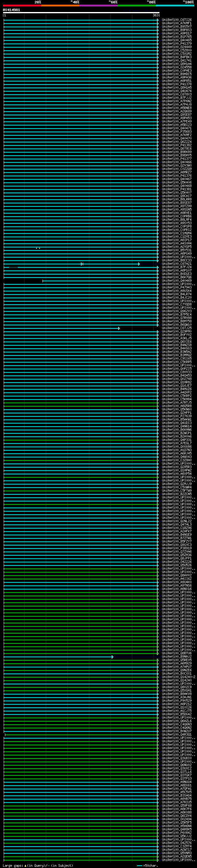Select hit UniRef100_B7FJJ2
Screen dimensions: 197x868
176,98
